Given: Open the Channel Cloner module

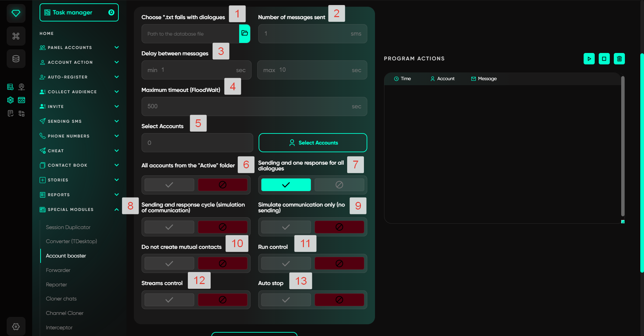Looking at the screenshot, I should click(x=65, y=313).
